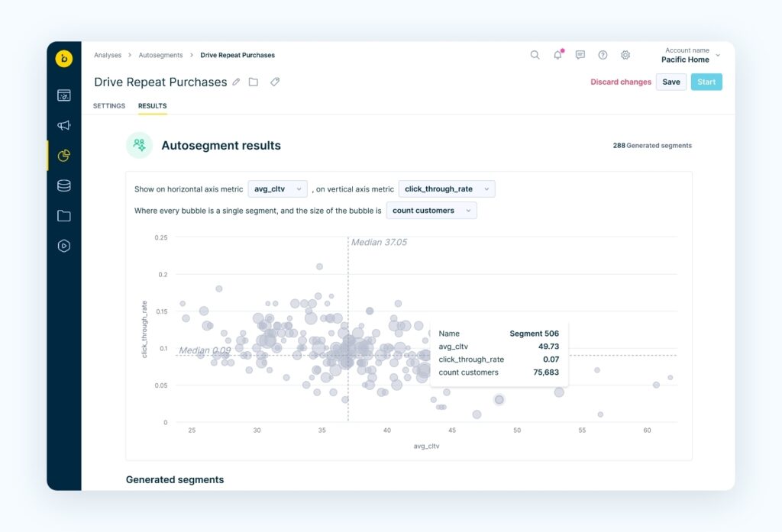Select the RESULTS tab

tap(152, 106)
